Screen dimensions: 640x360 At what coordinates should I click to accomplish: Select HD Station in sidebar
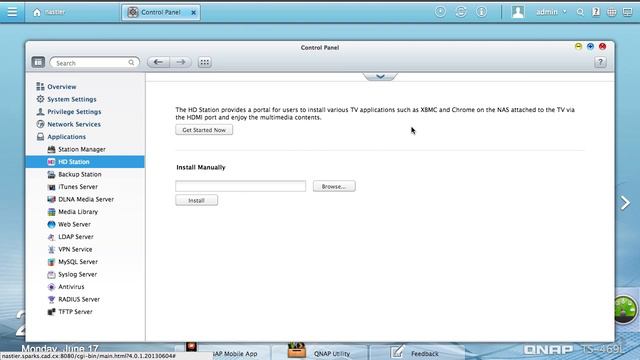point(85,162)
